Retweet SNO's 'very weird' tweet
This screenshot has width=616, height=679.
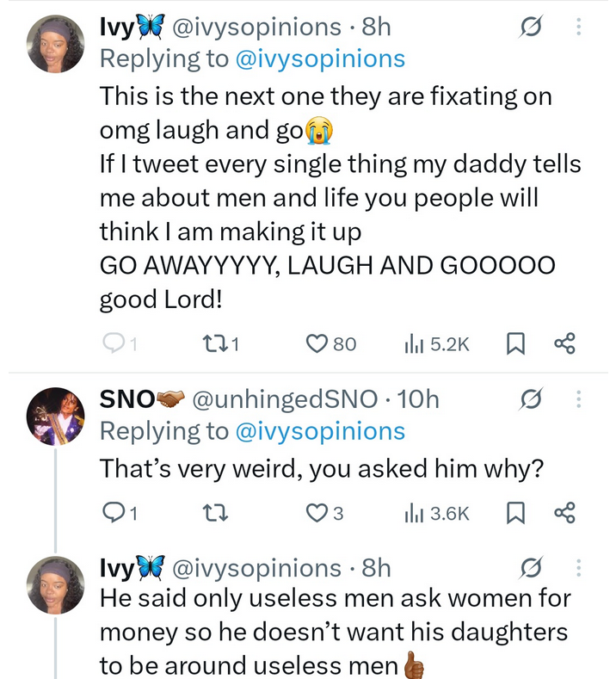pyautogui.click(x=210, y=514)
